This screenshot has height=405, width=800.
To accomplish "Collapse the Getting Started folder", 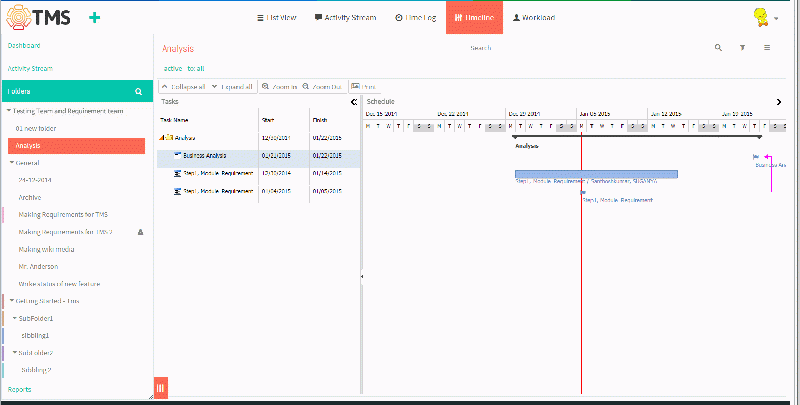I will click(x=12, y=301).
